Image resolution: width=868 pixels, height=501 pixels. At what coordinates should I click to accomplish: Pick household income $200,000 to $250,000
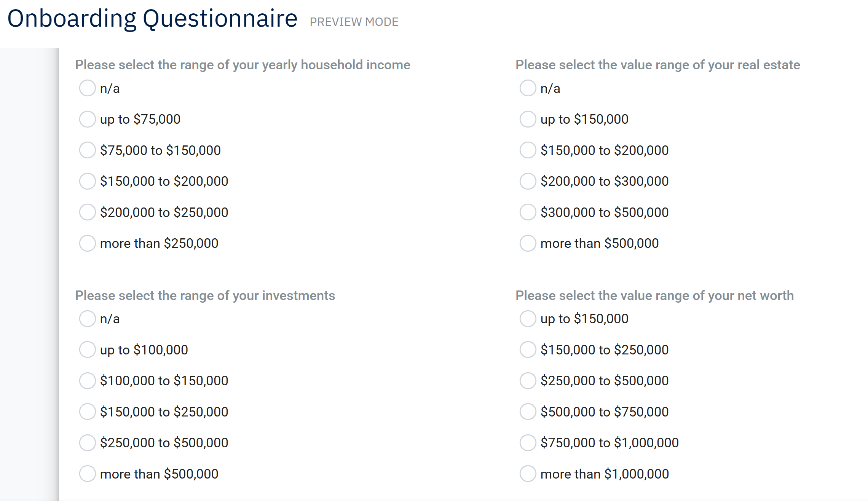click(x=87, y=212)
